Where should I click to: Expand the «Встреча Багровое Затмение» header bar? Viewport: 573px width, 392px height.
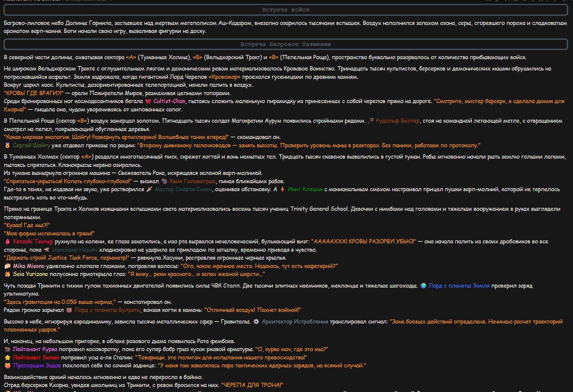click(x=286, y=44)
